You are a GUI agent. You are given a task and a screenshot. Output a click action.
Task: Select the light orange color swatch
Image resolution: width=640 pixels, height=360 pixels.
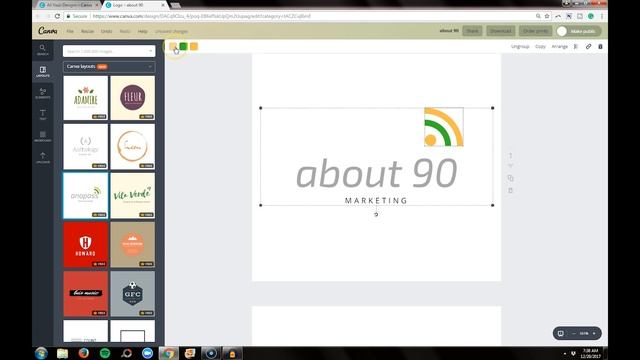[x=173, y=46]
